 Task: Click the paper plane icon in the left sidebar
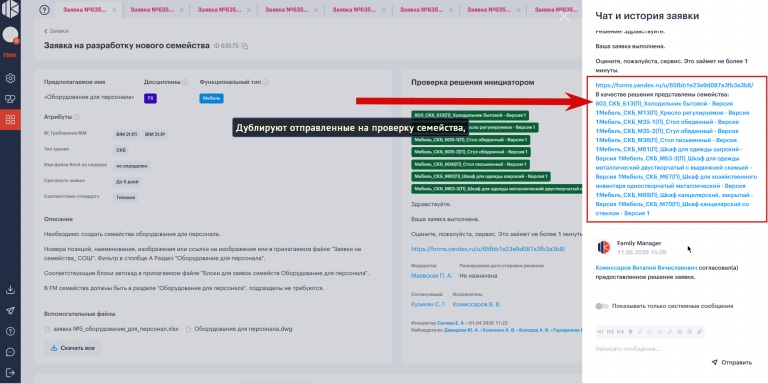click(10, 311)
